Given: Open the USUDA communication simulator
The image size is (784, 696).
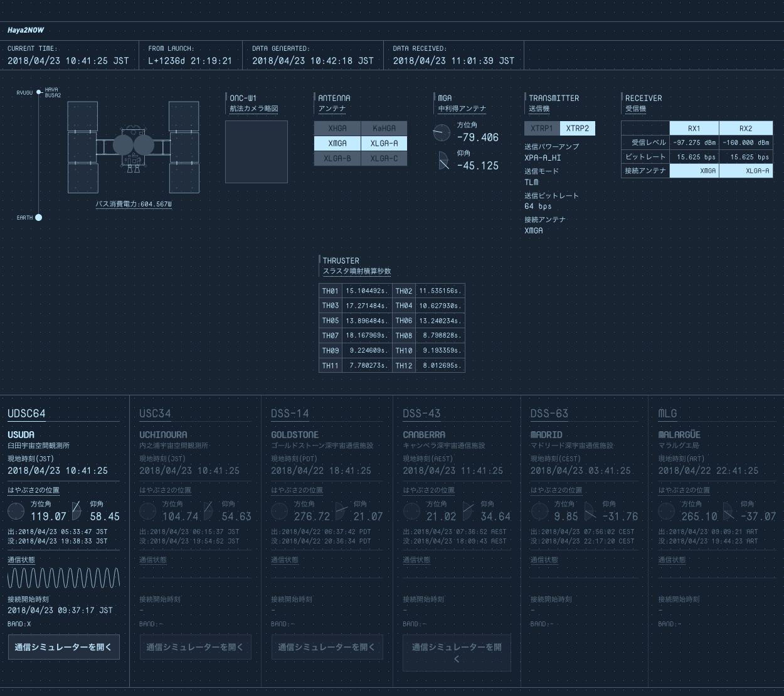Looking at the screenshot, I should click(x=63, y=647).
